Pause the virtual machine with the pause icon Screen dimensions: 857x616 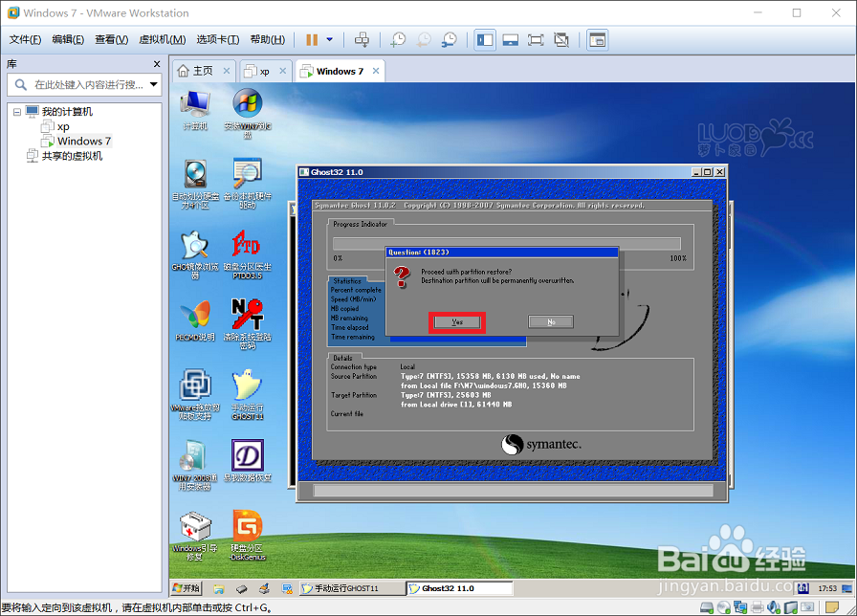(312, 39)
